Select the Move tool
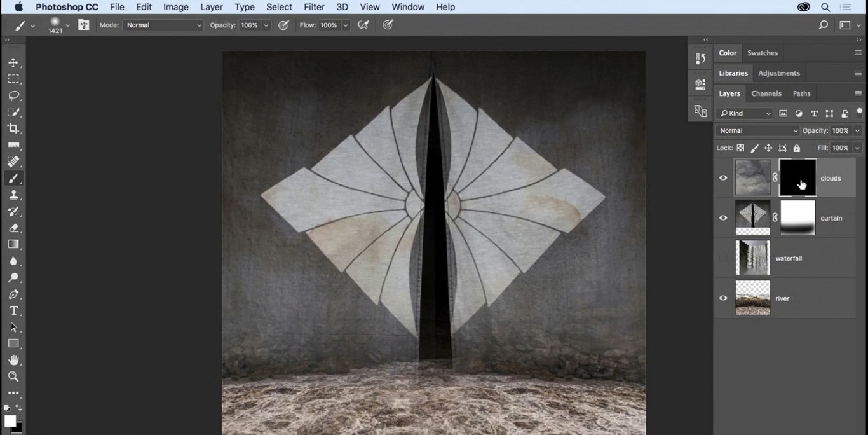This screenshot has width=868, height=435. point(13,63)
